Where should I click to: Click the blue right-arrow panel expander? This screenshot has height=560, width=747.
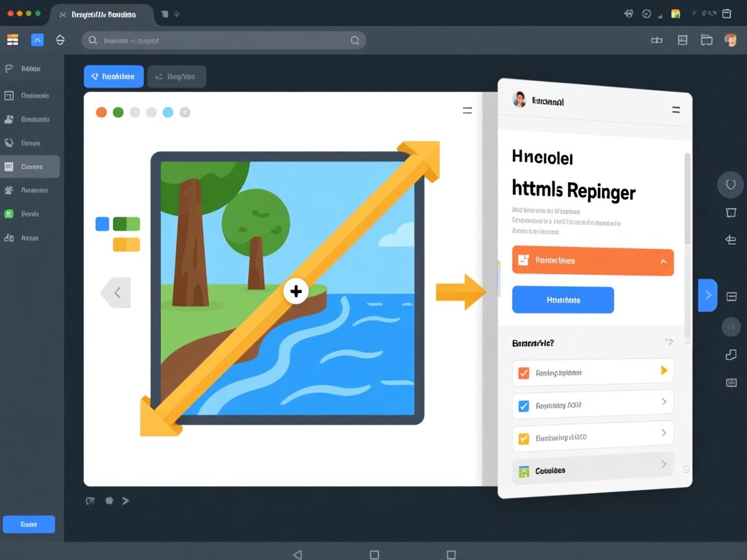[707, 296]
